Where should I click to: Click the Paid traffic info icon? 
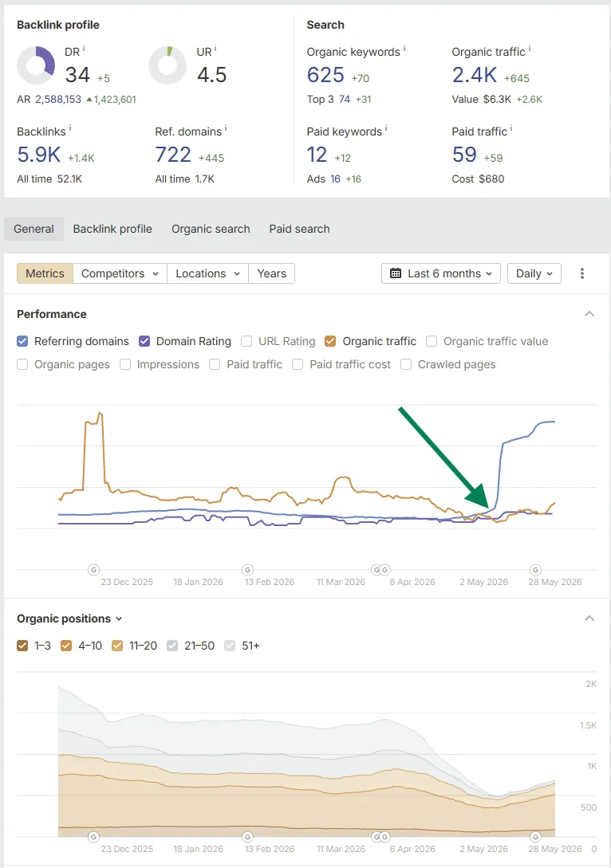point(511,128)
